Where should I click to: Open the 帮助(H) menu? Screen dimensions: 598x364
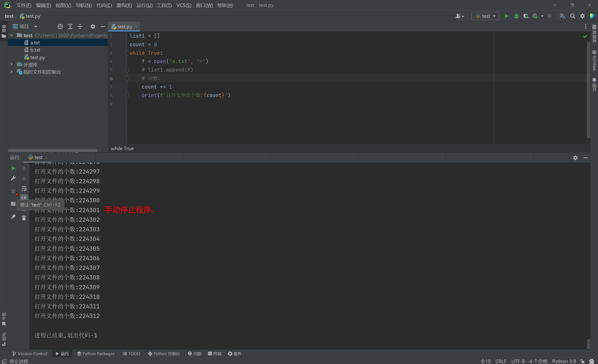[225, 5]
